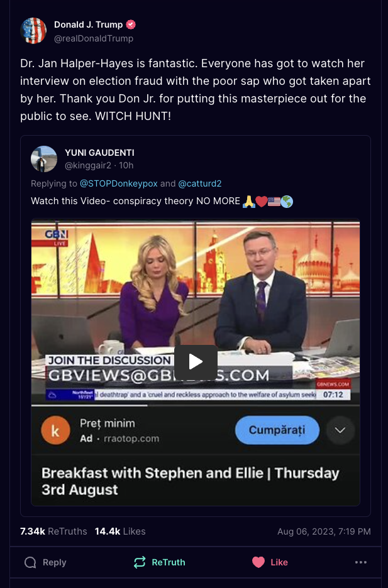Image resolution: width=388 pixels, height=588 pixels.
Task: Open YUNI GAUDENTI's profile picture
Action: click(x=44, y=159)
